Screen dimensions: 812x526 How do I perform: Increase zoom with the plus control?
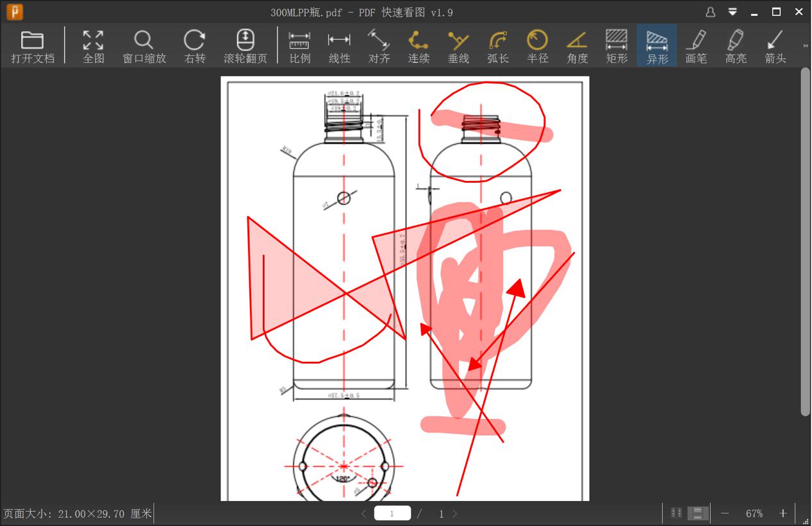[783, 513]
